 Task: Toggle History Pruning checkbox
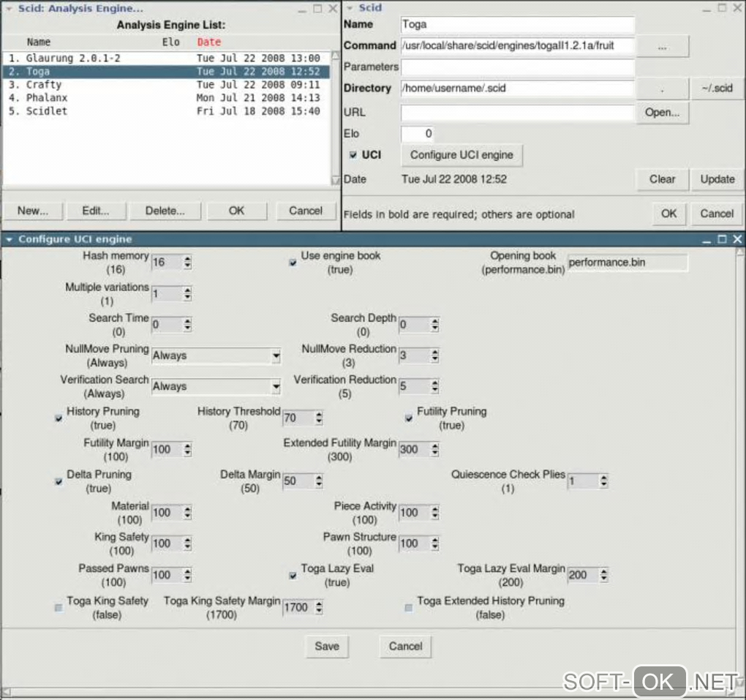(x=59, y=418)
